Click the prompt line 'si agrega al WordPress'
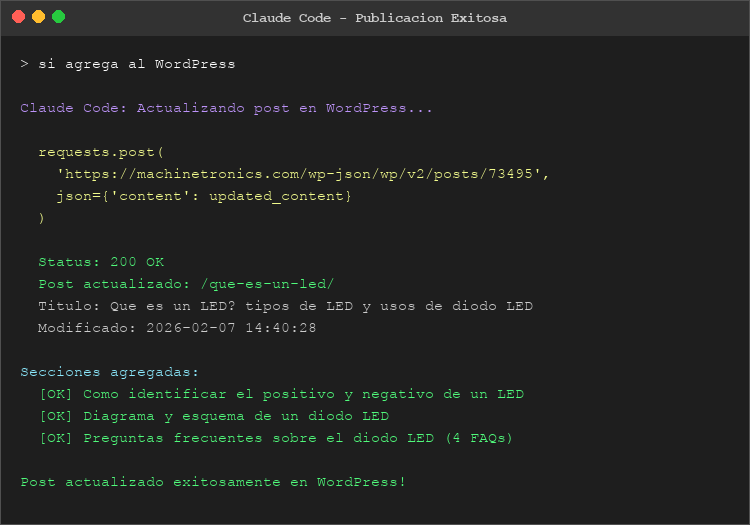This screenshot has height=525, width=750. [137, 64]
